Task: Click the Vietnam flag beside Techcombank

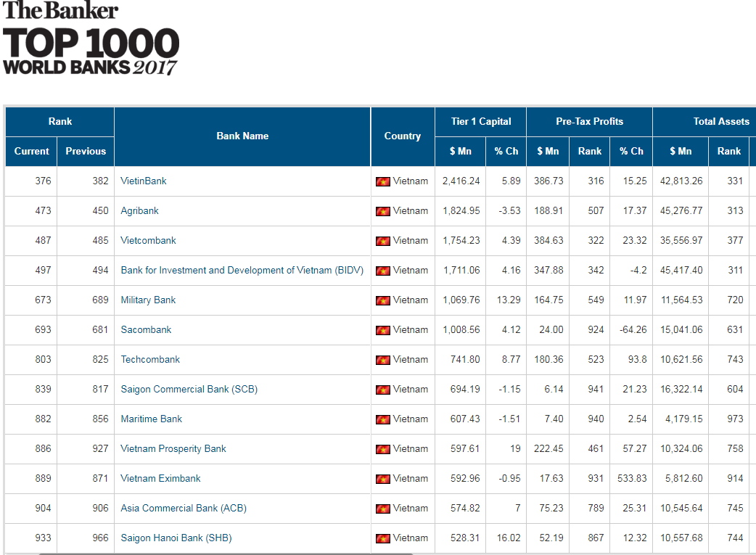Action: tap(383, 359)
